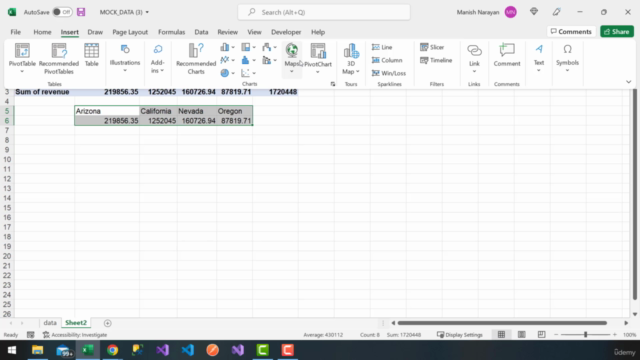Expand the Link dropdown arrow
Image resolution: width=640 pixels, height=360 pixels.
(x=474, y=72)
